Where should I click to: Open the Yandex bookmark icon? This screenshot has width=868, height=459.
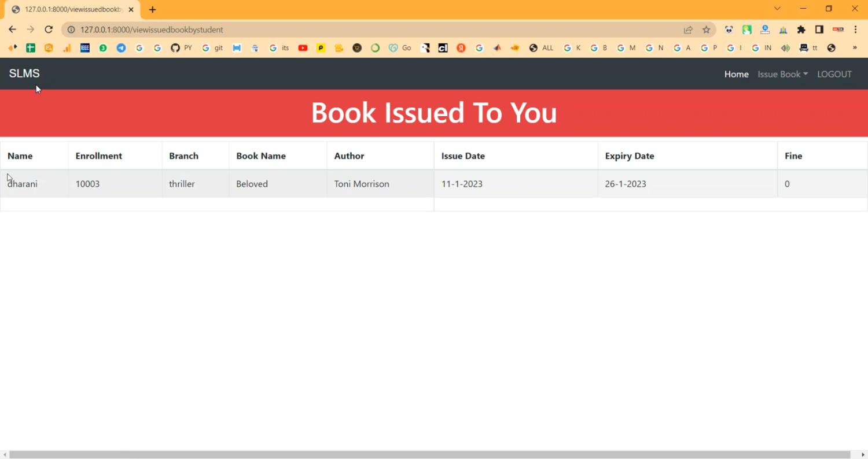(461, 48)
